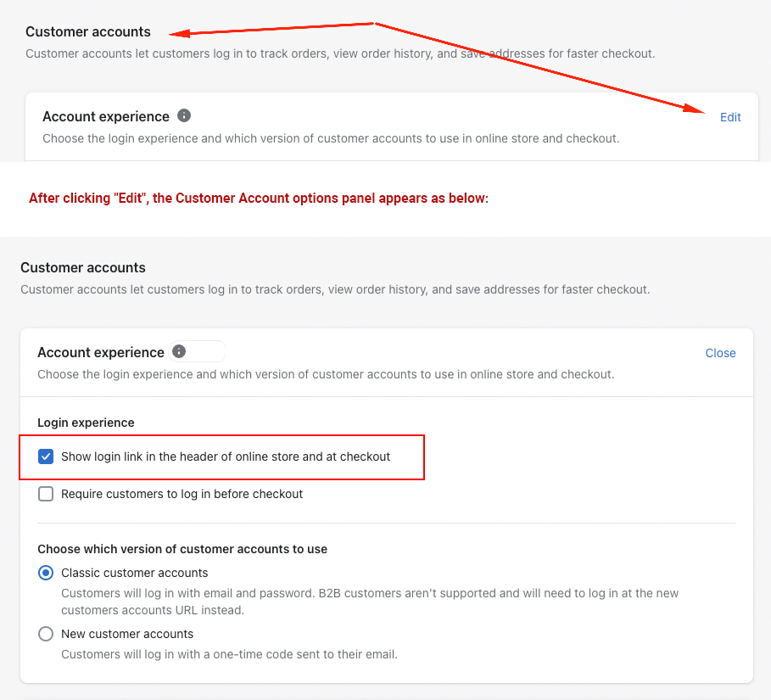Choose 'Classic customer accounts' option
The image size is (771, 700).
pyautogui.click(x=46, y=573)
